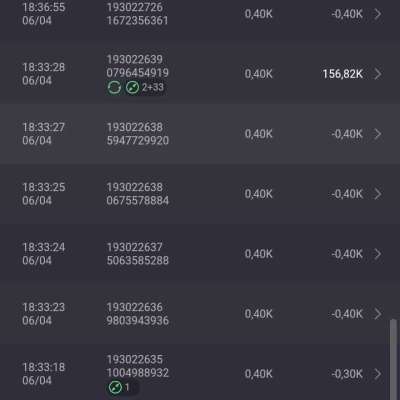Expand the 18:33:24 entry chevron

pyautogui.click(x=377, y=254)
